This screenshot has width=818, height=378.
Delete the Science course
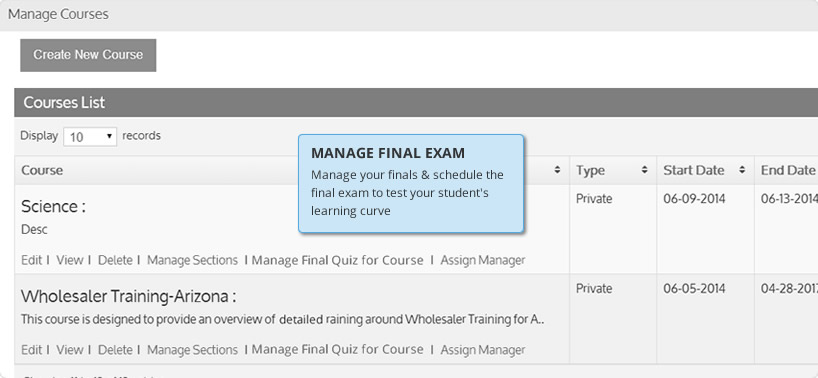click(115, 260)
